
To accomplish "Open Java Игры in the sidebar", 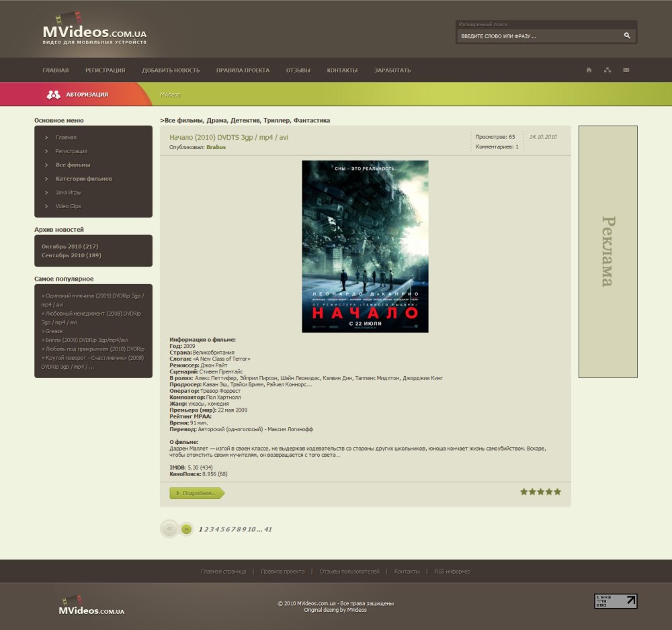I will 69,192.
